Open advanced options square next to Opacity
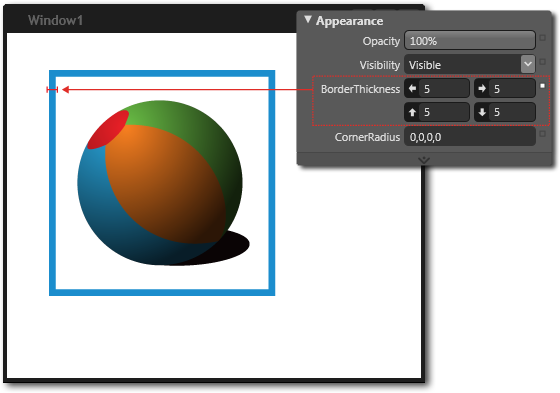Screen dimensions: 560x393 tap(542, 38)
